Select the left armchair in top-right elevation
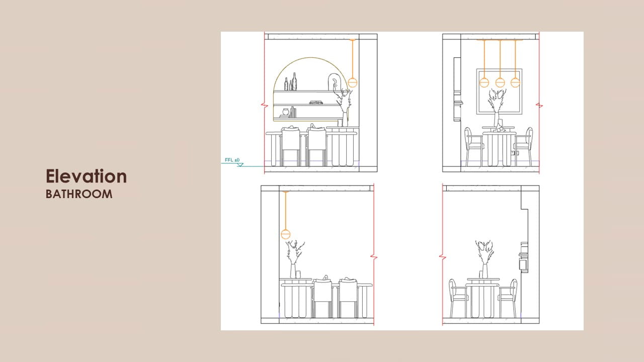Viewport: 644px width, 362px height. click(473, 146)
